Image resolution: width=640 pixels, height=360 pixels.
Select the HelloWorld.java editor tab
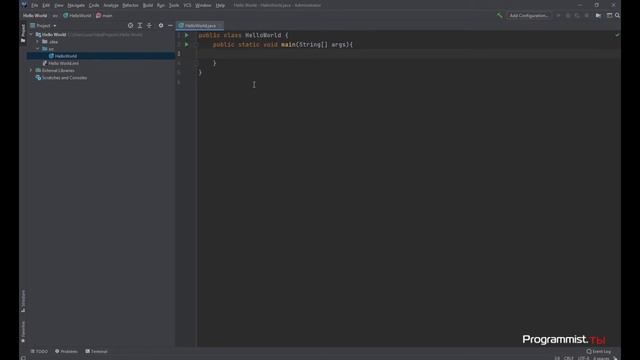200,26
